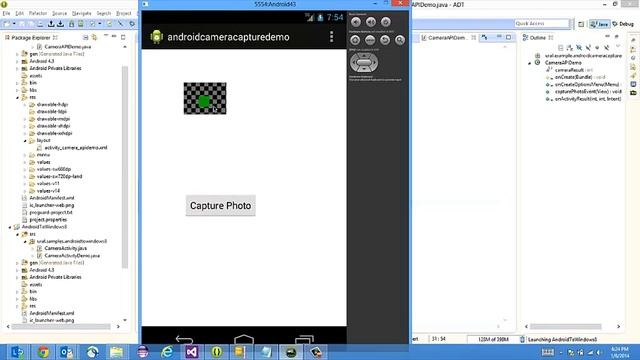The image size is (640, 360).
Task: Click the New toolbar dropdown arrow
Action: coord(14,24)
